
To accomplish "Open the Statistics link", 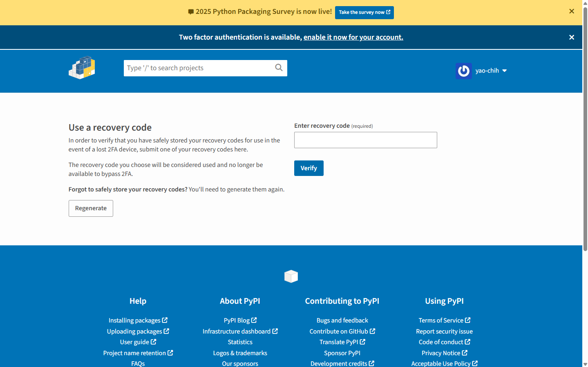I will pos(240,342).
